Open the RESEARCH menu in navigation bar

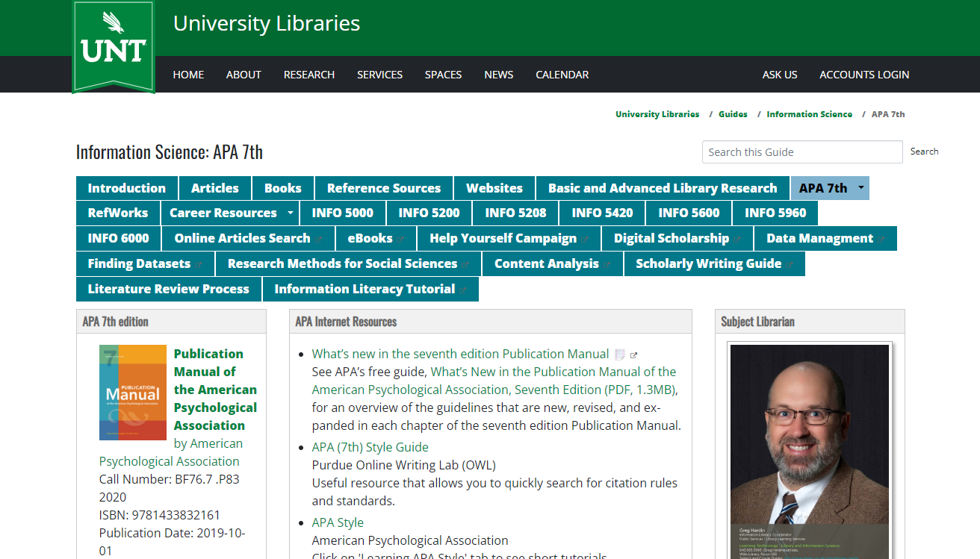pyautogui.click(x=308, y=75)
